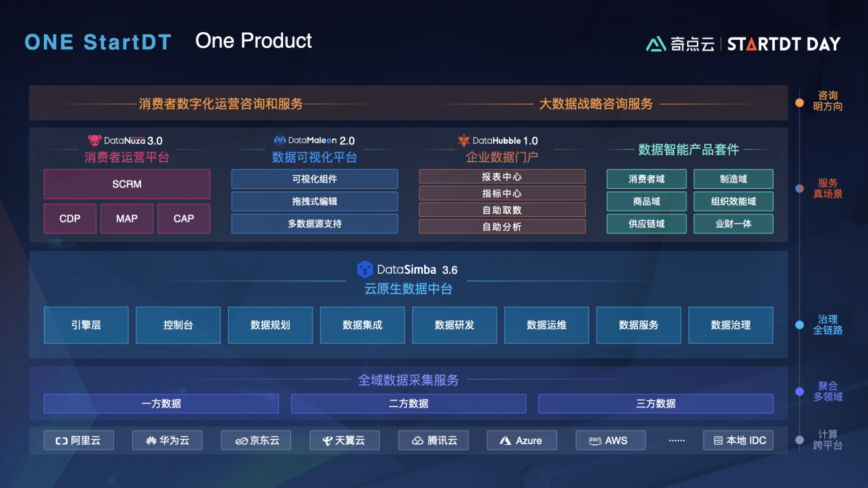Click the ellipsis between AWS and IDC
This screenshot has width=868, height=488.
point(677,441)
